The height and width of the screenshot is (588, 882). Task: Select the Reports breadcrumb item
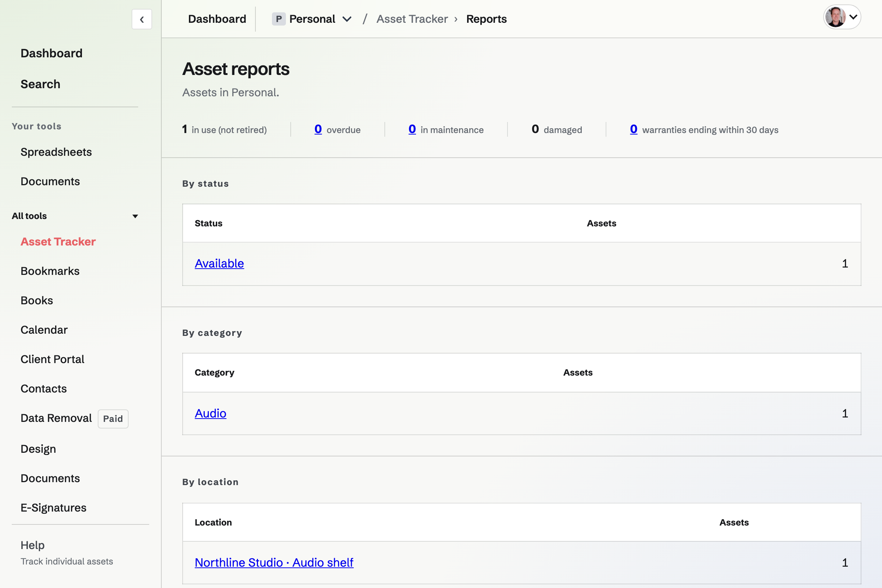tap(486, 19)
